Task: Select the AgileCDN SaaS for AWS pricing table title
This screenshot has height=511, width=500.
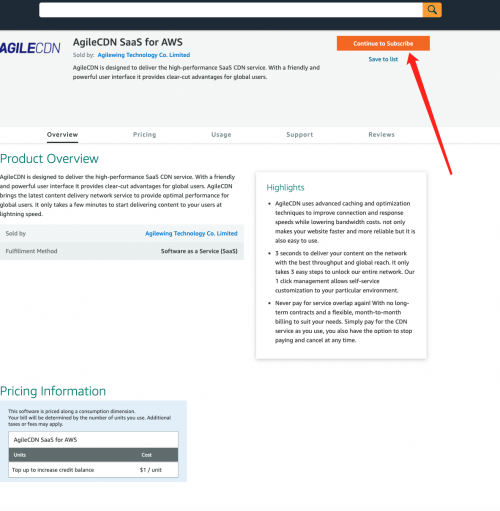Action: 45,440
